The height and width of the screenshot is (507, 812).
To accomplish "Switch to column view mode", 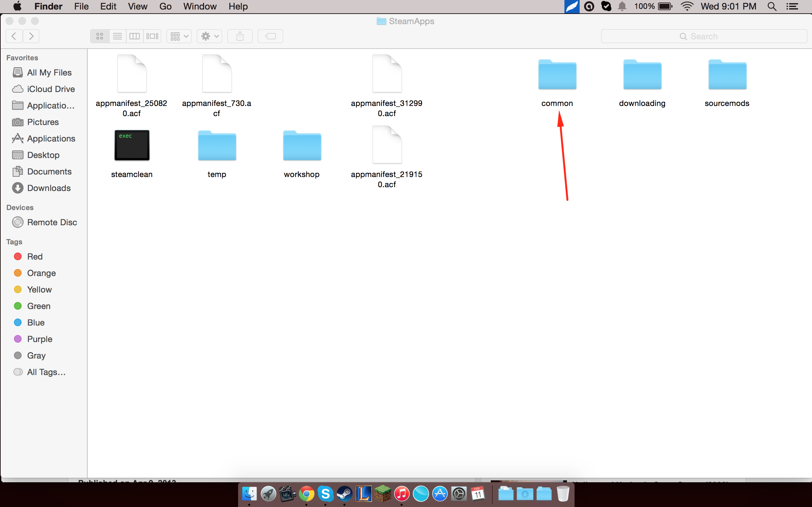I will click(135, 36).
